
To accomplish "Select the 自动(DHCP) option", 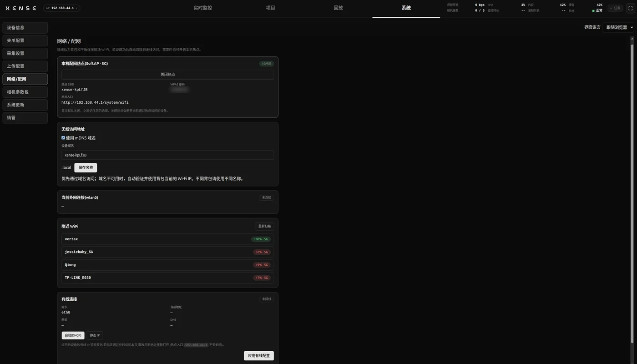I will 73,335.
